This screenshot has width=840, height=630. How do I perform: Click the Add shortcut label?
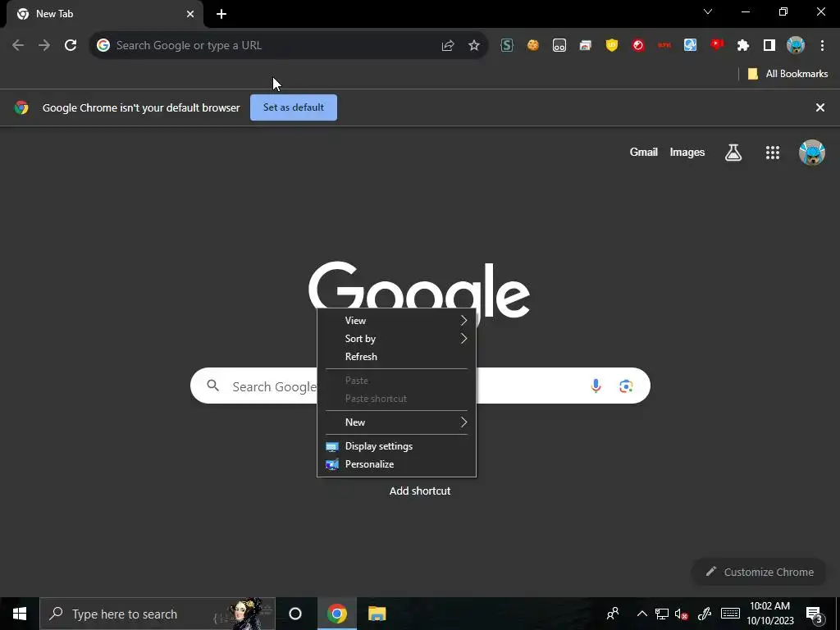pyautogui.click(x=420, y=491)
